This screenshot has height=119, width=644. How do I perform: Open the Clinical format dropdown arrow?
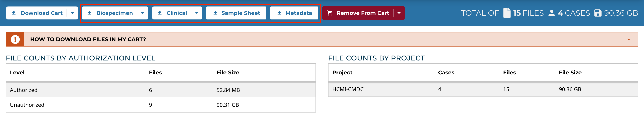pos(197,13)
